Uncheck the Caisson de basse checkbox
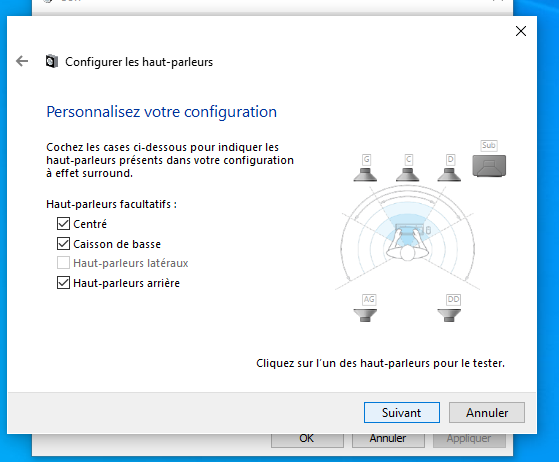The width and height of the screenshot is (559, 462). click(x=63, y=244)
